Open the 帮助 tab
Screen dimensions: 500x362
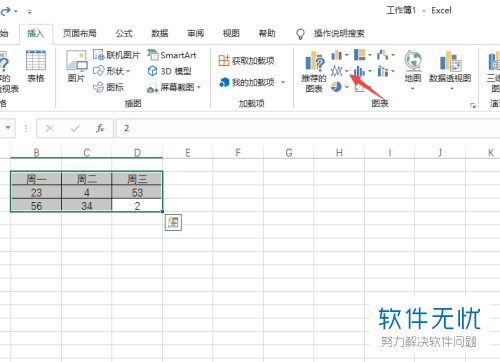click(267, 33)
